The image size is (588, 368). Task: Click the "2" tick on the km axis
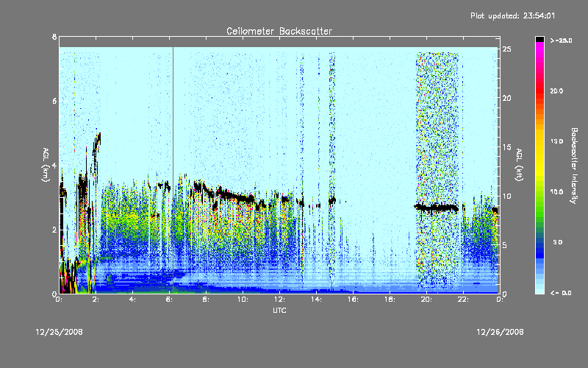tap(54, 230)
